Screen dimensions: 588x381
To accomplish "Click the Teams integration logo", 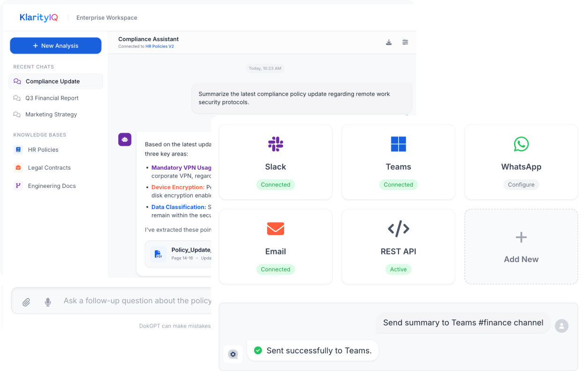I will tap(399, 144).
